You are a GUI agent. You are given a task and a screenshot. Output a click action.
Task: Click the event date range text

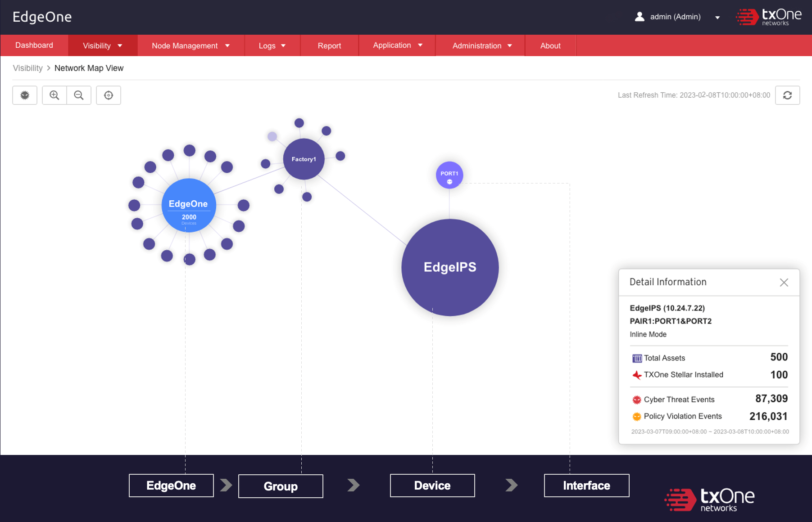(710, 432)
